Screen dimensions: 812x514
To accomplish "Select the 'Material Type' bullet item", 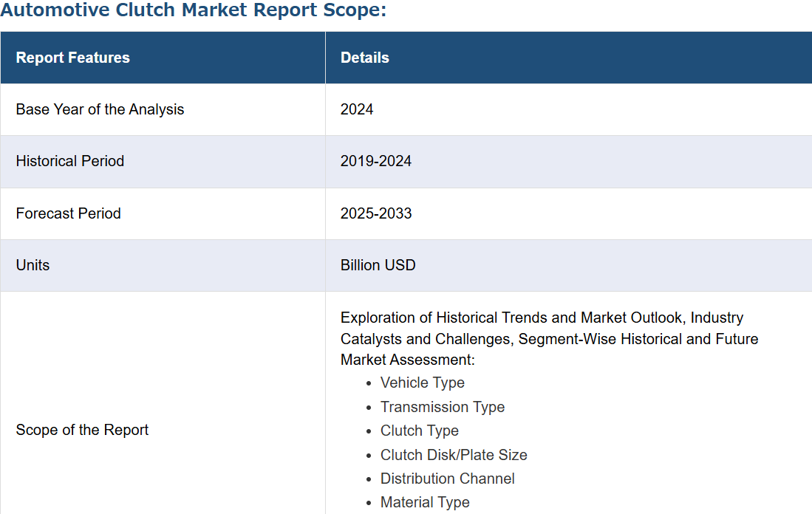I will pos(425,502).
